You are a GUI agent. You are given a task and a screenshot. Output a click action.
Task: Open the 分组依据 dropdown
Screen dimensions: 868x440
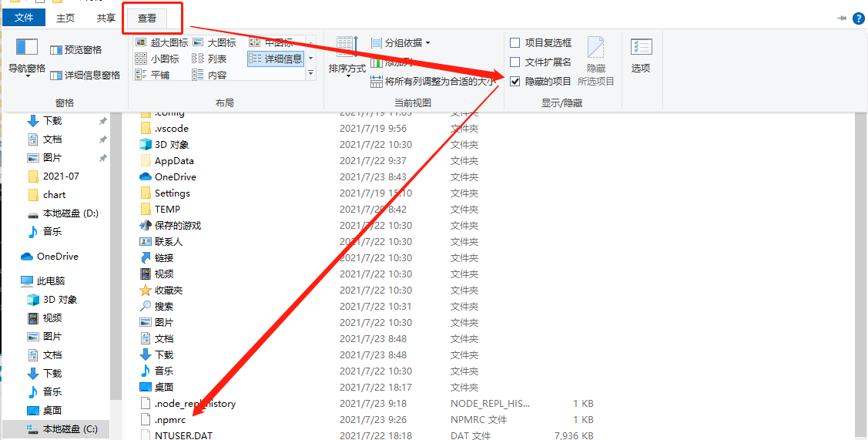tap(400, 42)
